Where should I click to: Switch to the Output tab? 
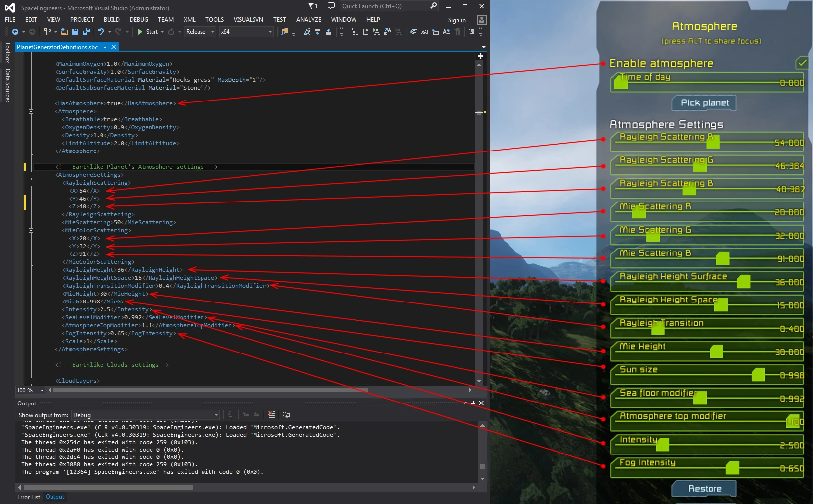tap(55, 497)
